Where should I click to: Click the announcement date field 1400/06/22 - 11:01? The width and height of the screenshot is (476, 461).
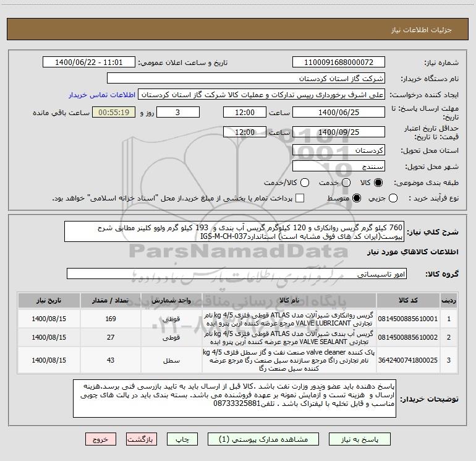tap(88, 62)
